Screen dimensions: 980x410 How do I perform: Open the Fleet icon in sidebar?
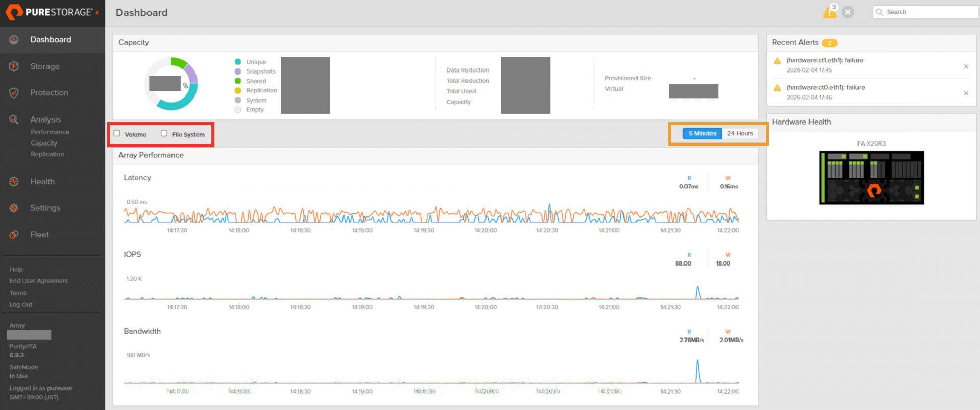pos(14,235)
